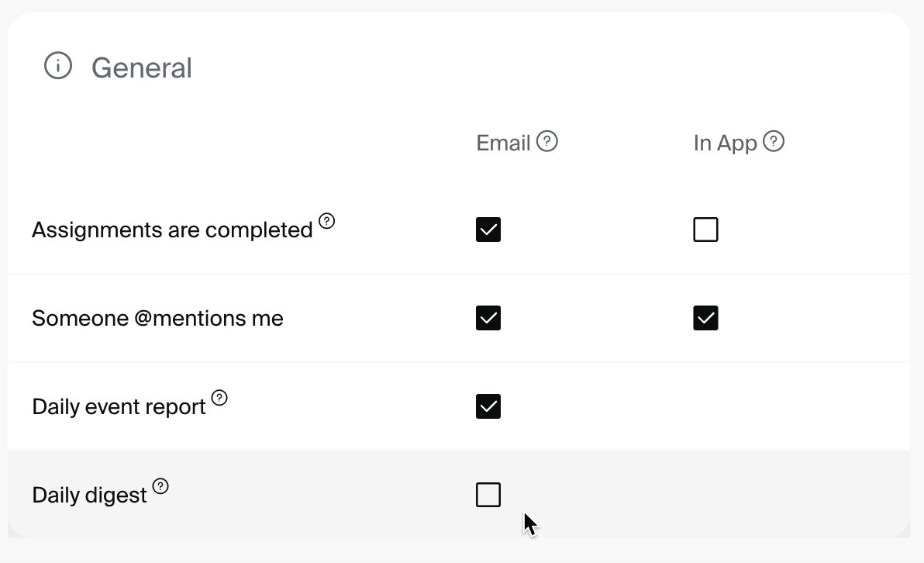The height and width of the screenshot is (563, 924).
Task: Click the info icon beside General
Action: pos(58,66)
